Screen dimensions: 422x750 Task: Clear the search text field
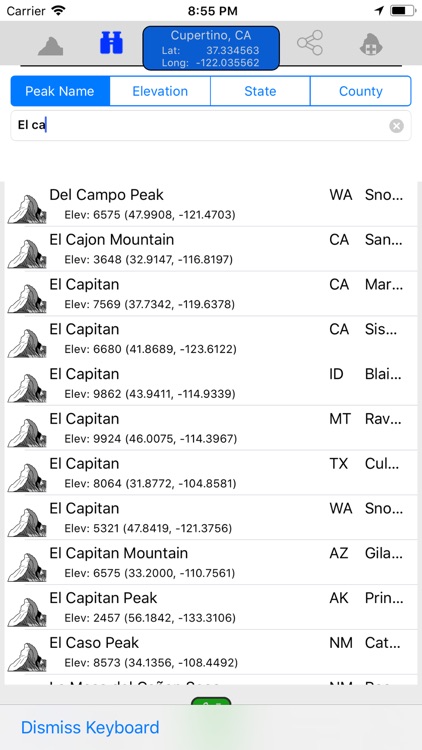click(x=396, y=126)
